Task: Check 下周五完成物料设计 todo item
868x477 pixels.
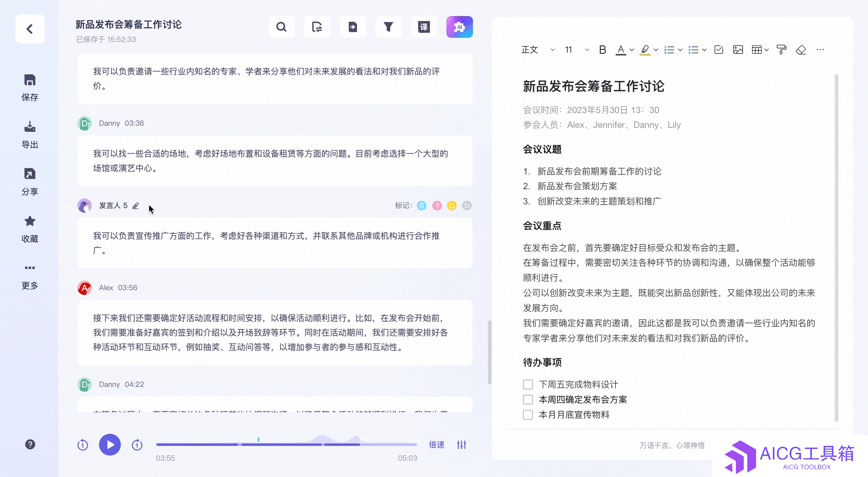Action: tap(528, 385)
